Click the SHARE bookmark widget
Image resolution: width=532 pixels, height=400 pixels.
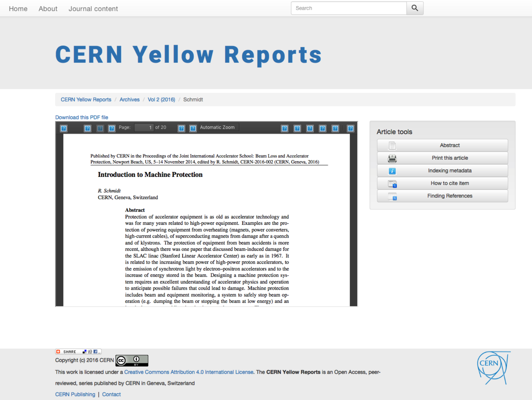(78, 352)
